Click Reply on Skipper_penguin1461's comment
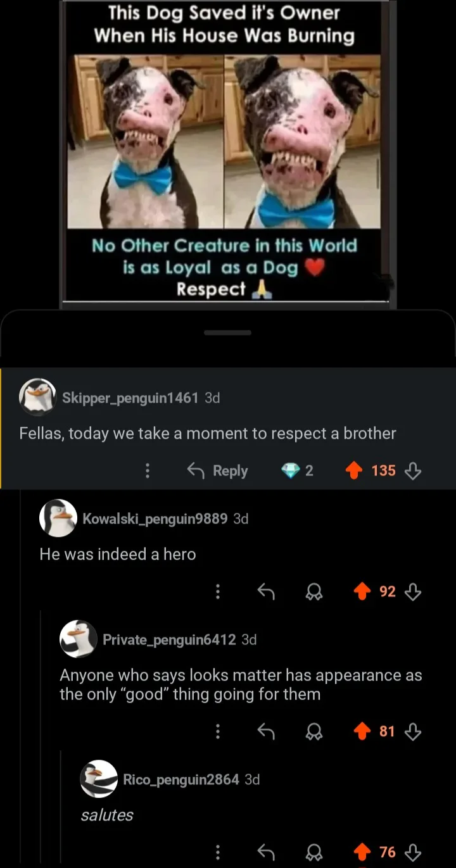 coord(218,470)
